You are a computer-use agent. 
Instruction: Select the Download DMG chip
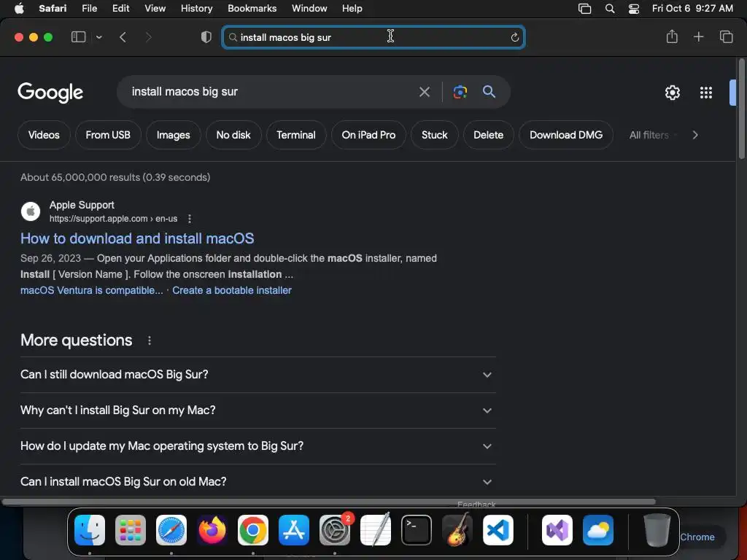click(x=566, y=135)
